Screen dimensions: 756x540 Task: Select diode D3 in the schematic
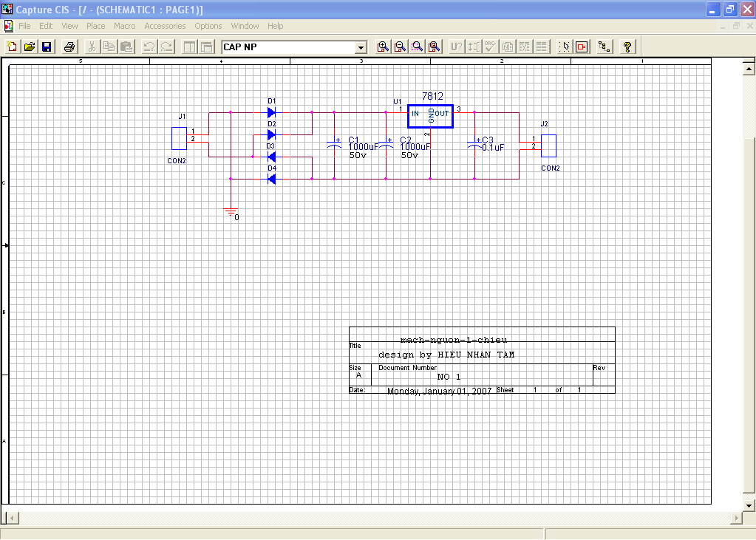coord(271,157)
